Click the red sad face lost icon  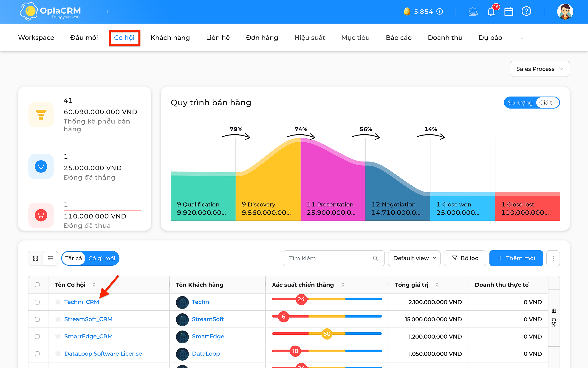coord(41,215)
